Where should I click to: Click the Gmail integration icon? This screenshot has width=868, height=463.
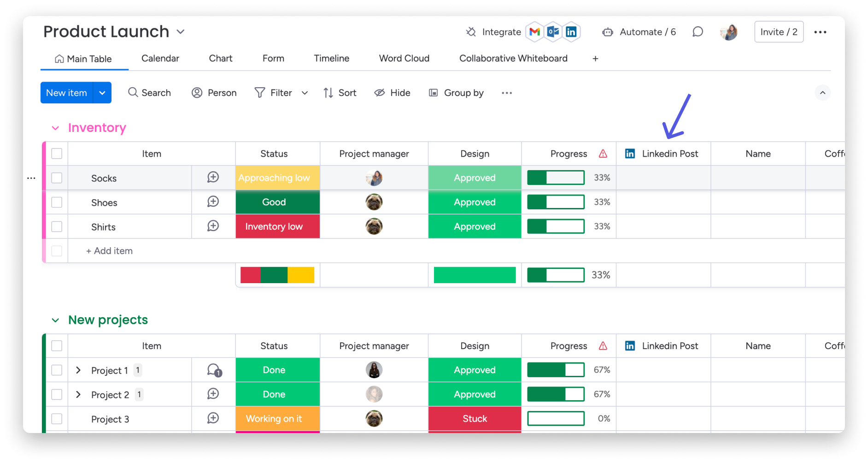[x=534, y=32]
